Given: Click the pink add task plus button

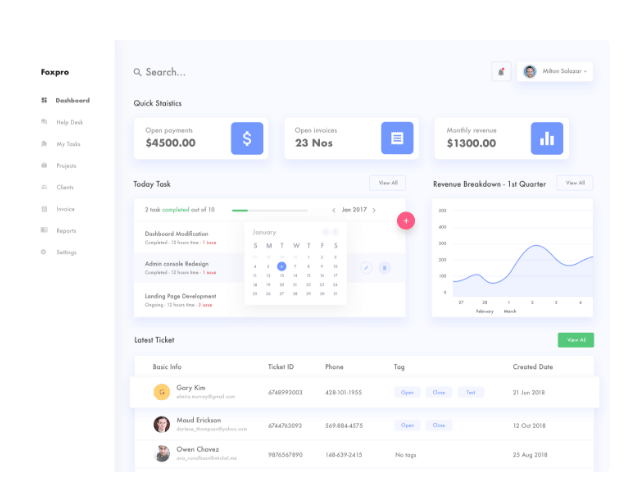Looking at the screenshot, I should tap(406, 221).
